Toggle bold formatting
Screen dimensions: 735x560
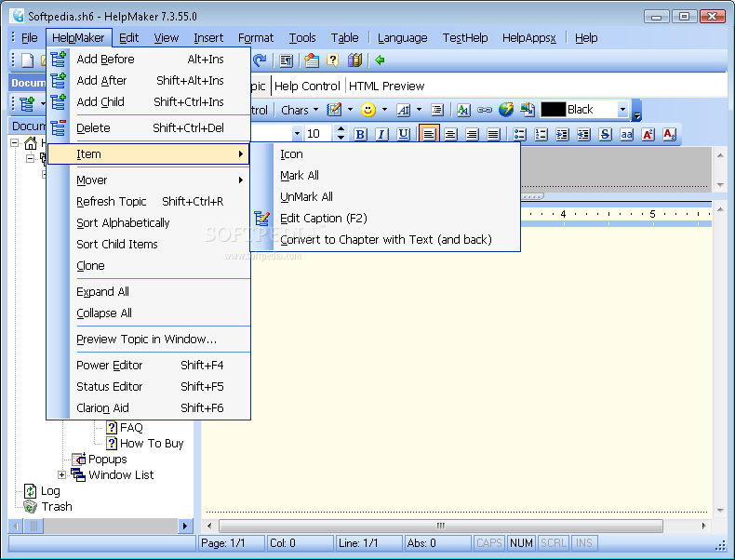click(360, 135)
